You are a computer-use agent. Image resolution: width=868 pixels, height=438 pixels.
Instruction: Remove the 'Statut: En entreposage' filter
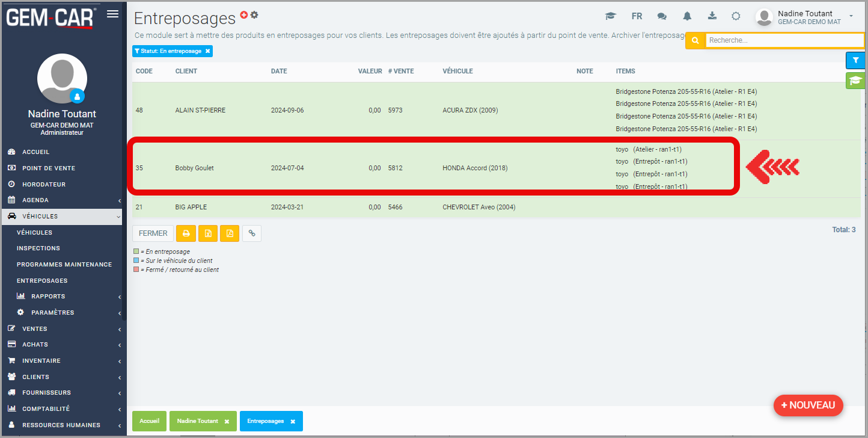208,51
